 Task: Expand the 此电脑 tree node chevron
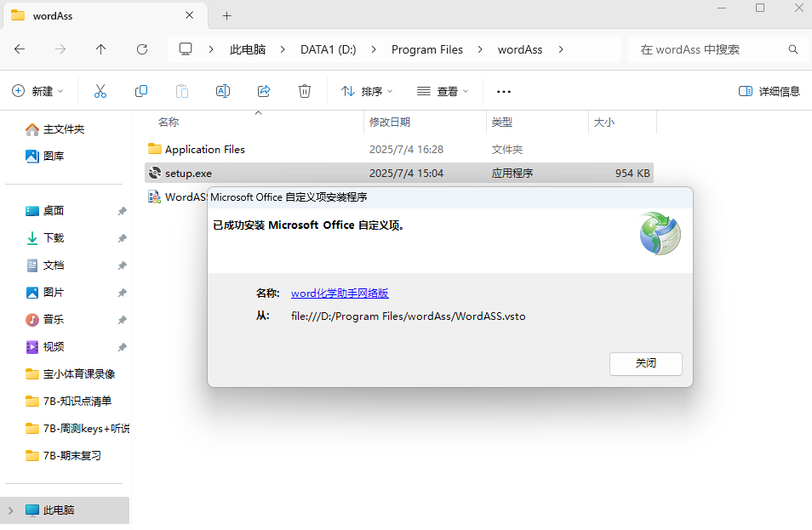click(x=10, y=510)
